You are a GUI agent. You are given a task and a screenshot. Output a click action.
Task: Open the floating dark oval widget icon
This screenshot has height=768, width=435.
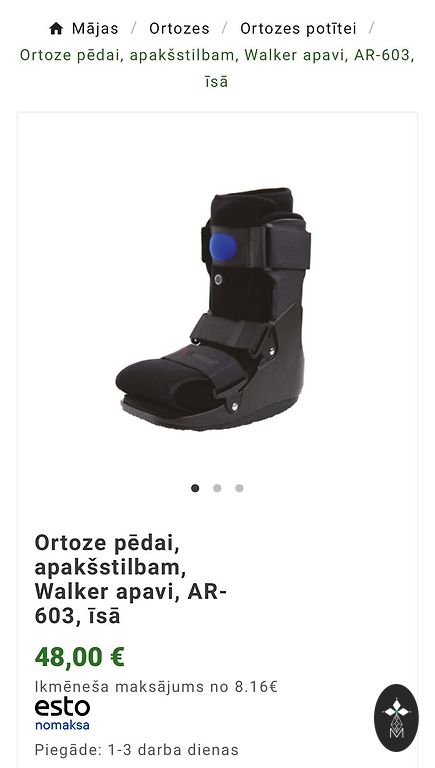point(396,718)
